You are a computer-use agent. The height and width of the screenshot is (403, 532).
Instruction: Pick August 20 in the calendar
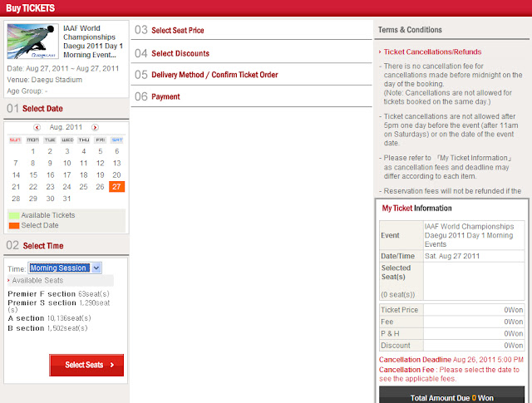116,174
